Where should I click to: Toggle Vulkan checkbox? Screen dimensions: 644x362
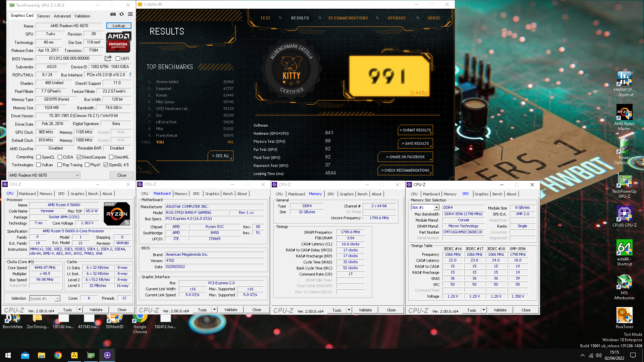[x=39, y=165]
